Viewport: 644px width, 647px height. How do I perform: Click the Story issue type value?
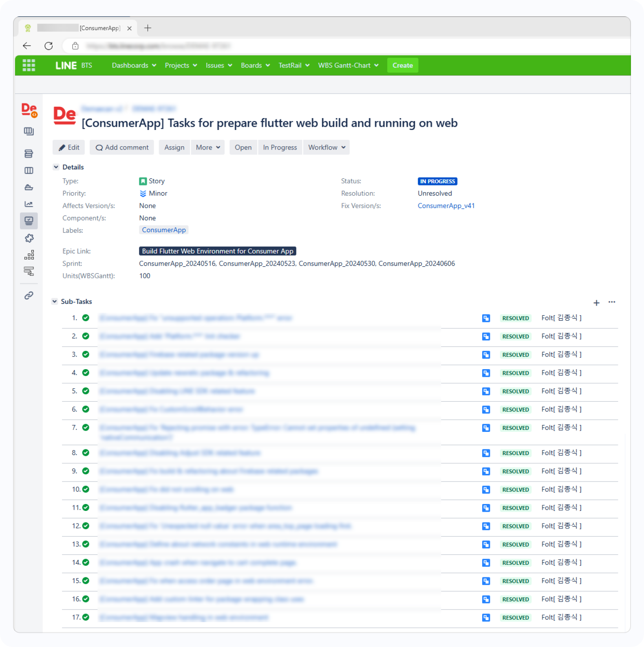coord(152,181)
